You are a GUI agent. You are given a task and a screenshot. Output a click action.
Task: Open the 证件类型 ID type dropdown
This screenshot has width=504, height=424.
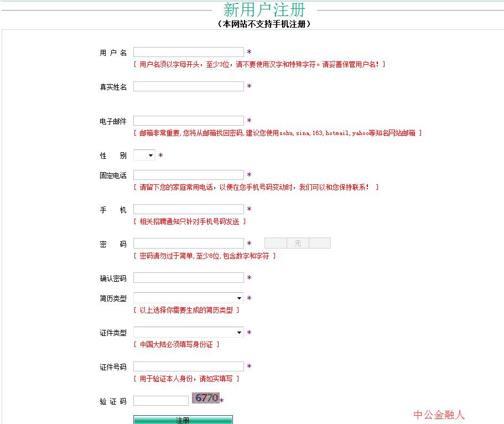(188, 332)
